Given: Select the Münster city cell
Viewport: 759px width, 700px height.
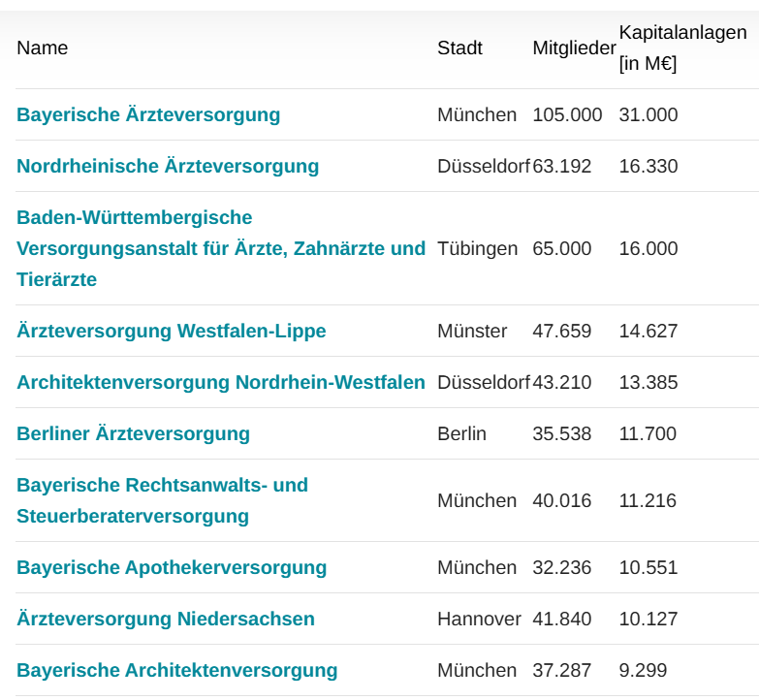Looking at the screenshot, I should pos(472,331).
